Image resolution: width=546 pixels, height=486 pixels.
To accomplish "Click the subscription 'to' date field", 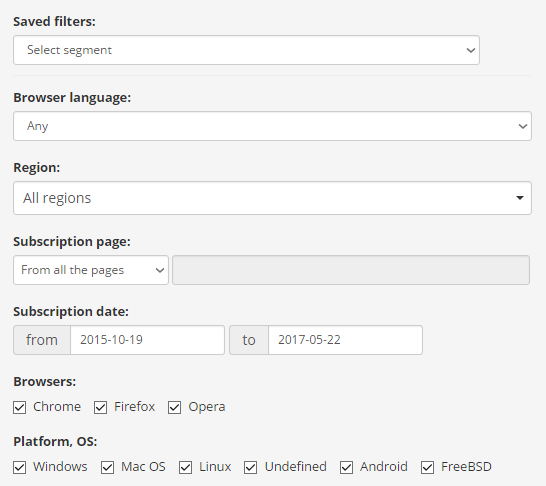I will tap(345, 340).
